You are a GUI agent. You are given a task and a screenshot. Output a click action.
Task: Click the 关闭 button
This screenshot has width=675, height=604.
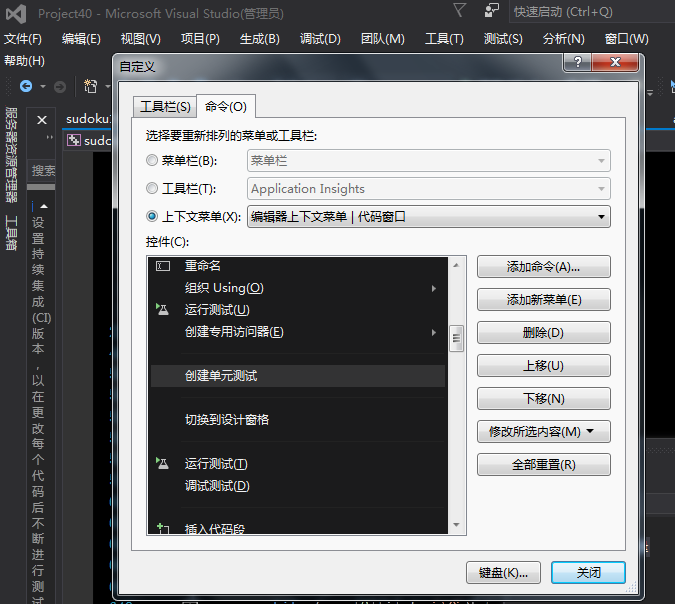point(588,573)
